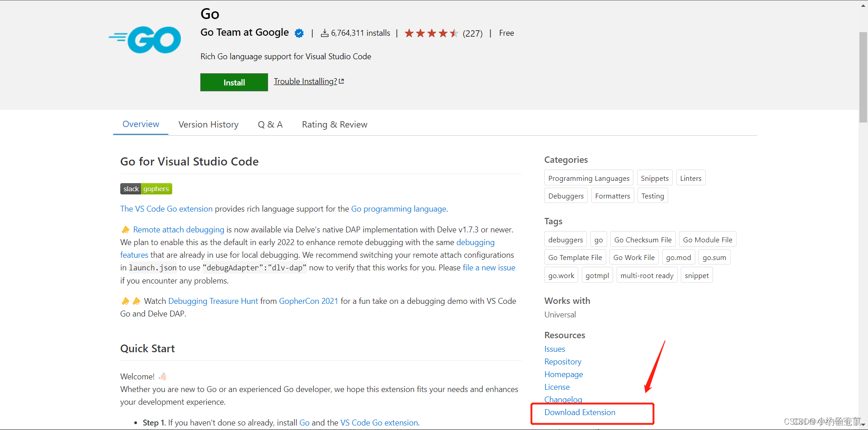This screenshot has height=430, width=868.
Task: Click the verified publisher badge
Action: point(299,33)
